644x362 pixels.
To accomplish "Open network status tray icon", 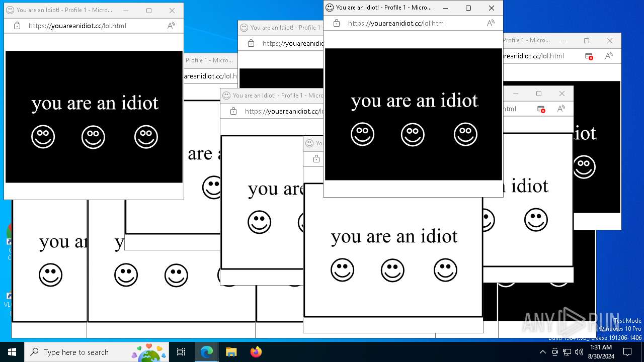I will click(567, 352).
